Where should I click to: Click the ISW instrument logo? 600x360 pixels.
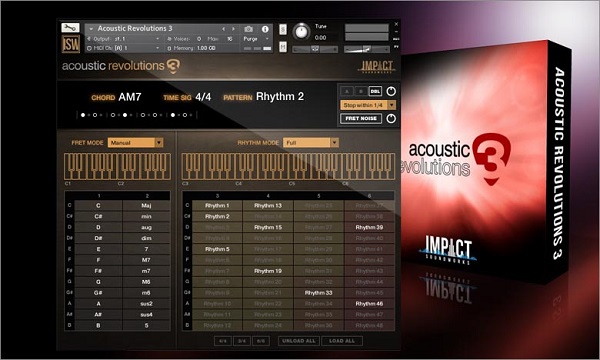pyautogui.click(x=71, y=44)
